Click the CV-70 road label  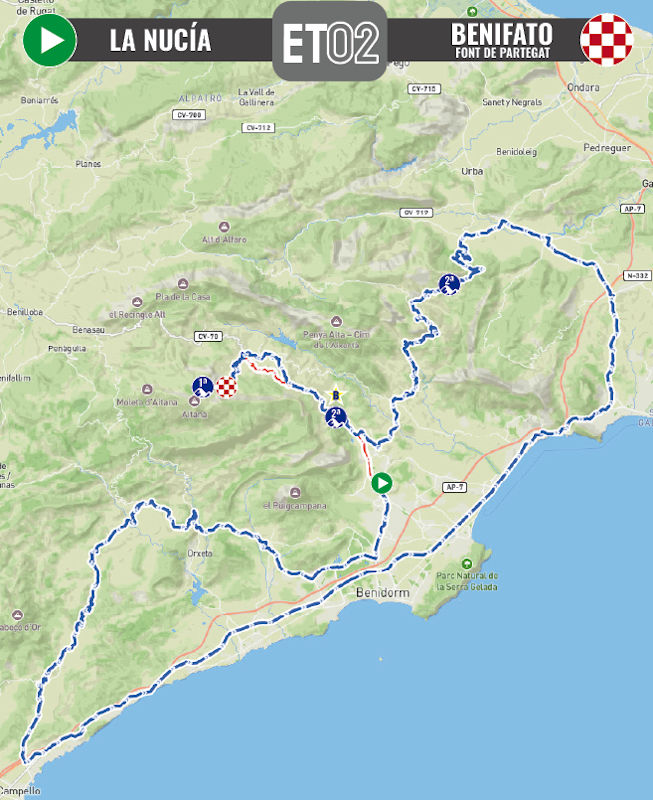(x=208, y=337)
